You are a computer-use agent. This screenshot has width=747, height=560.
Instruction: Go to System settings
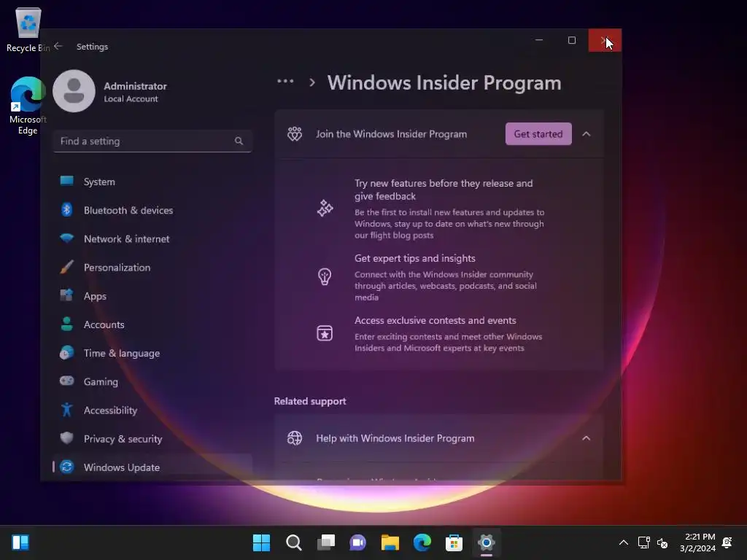(152, 182)
